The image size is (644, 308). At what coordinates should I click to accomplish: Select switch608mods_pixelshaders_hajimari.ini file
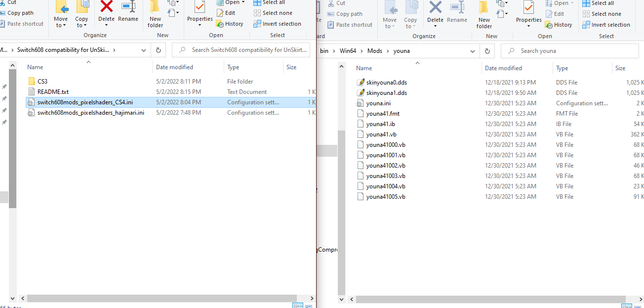click(91, 113)
